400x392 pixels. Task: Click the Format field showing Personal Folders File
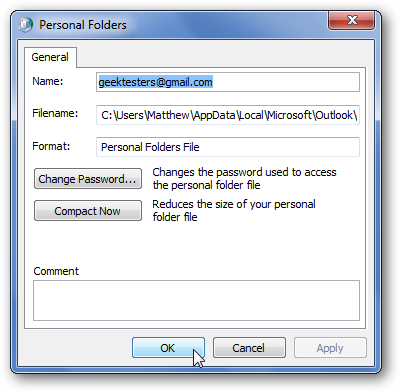[x=228, y=147]
